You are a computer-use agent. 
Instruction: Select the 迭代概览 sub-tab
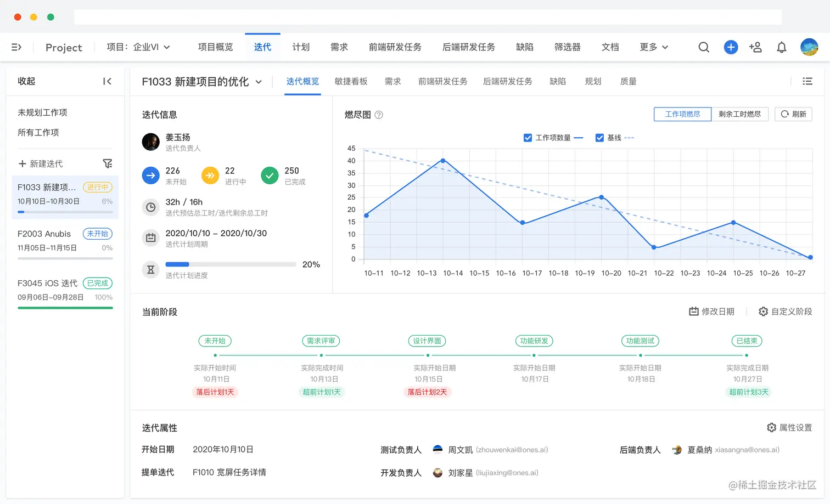(x=302, y=81)
